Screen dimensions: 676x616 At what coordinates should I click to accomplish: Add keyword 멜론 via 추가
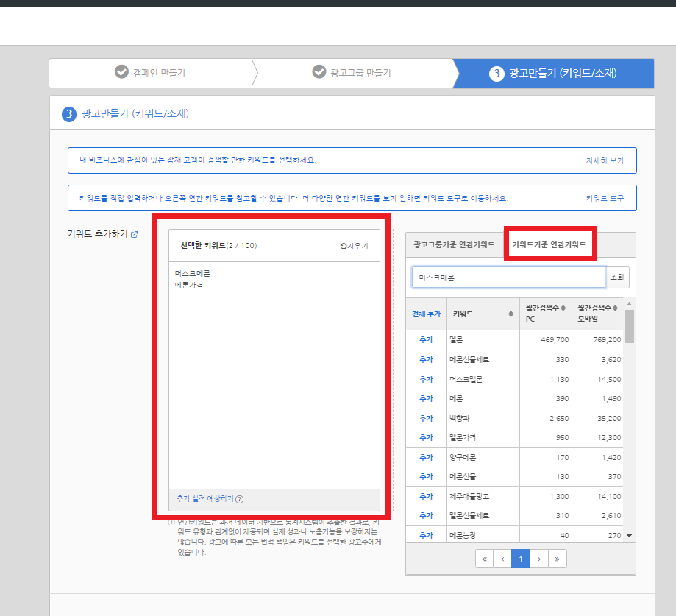point(427,339)
